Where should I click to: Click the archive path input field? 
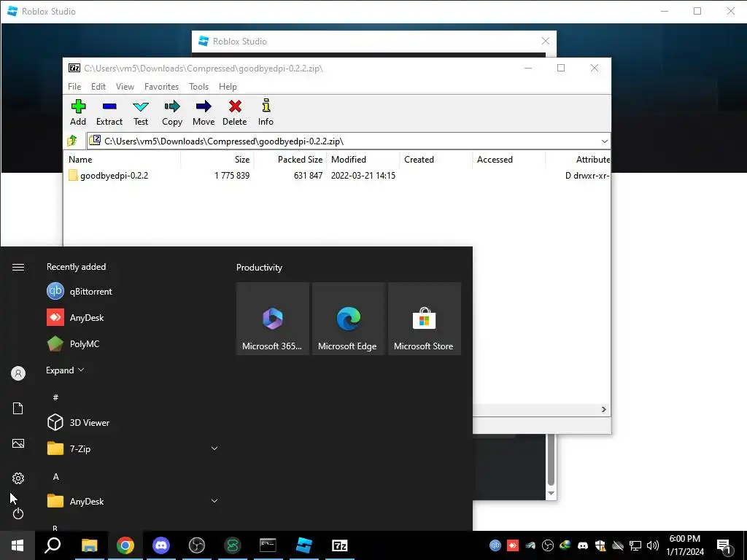coord(348,141)
